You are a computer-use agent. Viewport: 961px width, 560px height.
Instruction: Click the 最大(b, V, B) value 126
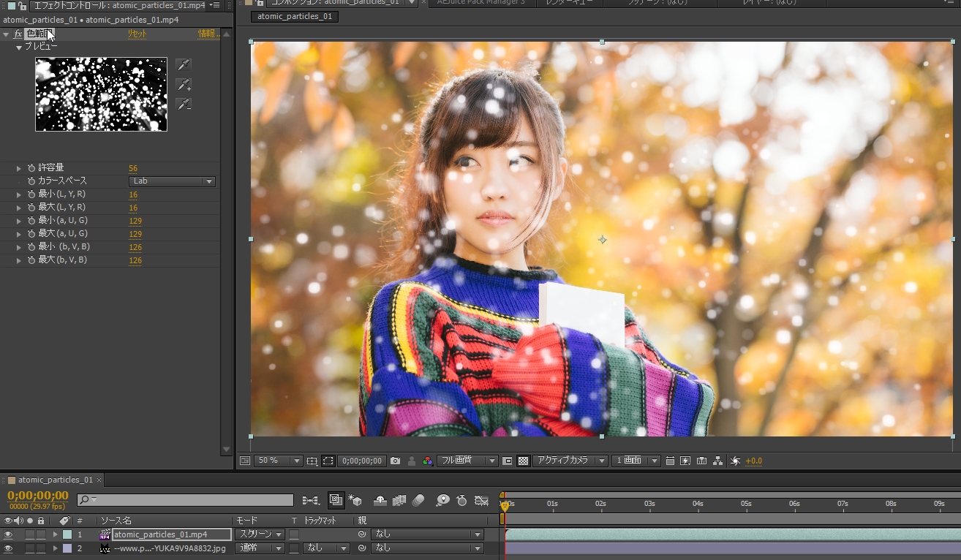(135, 261)
